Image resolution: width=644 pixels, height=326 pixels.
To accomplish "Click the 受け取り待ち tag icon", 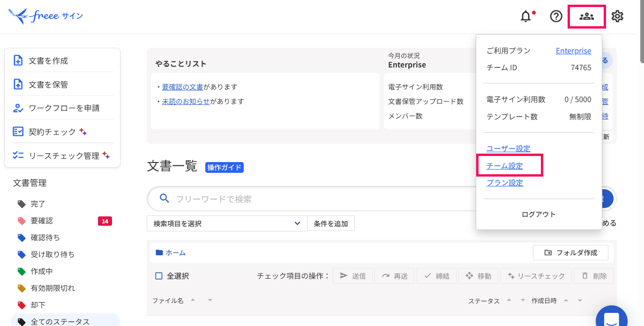I will [22, 254].
